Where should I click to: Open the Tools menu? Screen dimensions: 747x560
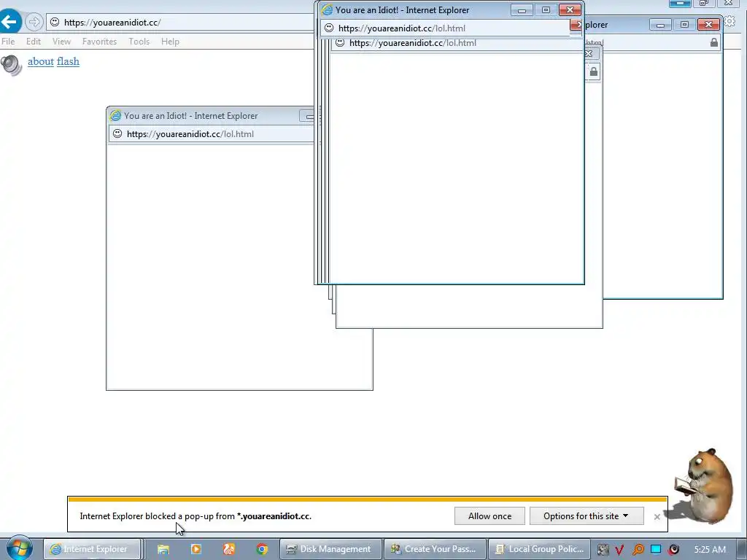139,42
